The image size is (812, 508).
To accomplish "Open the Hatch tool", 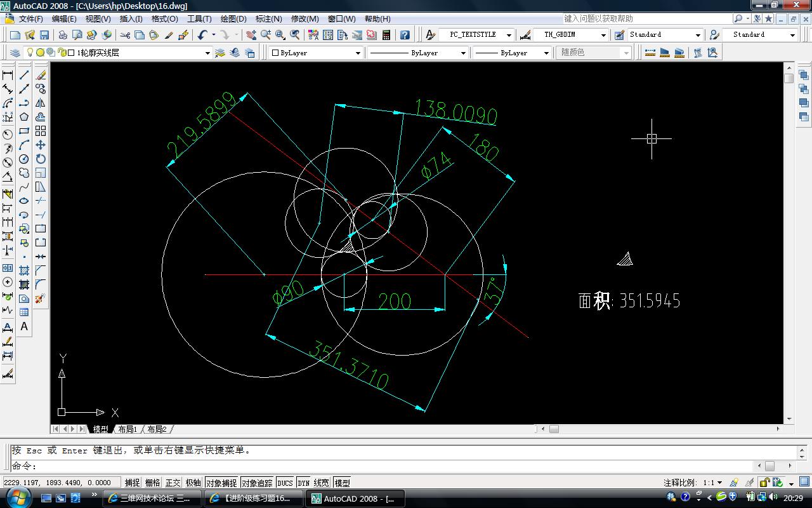I will [x=24, y=271].
